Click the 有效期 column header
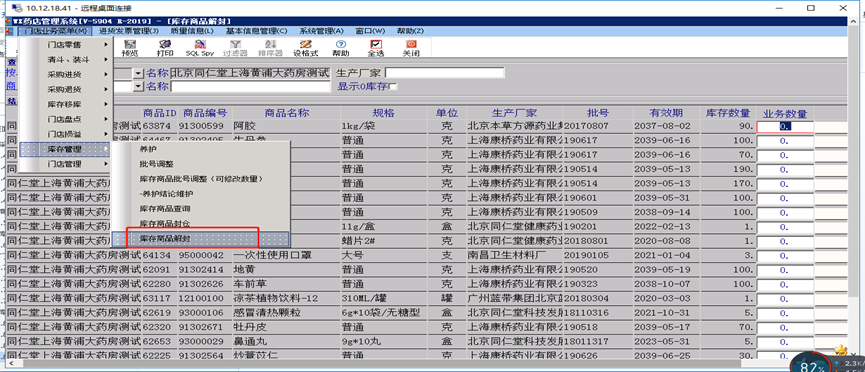 click(x=666, y=113)
